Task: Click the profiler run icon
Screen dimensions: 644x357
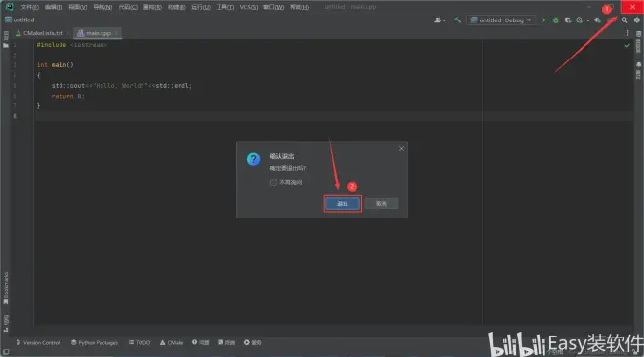Action: click(x=579, y=20)
